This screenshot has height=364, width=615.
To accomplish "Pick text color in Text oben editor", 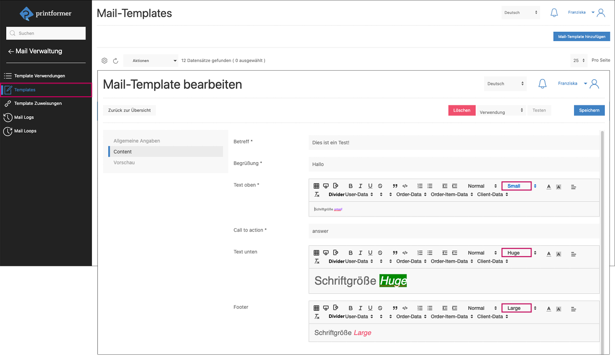I will coord(548,186).
